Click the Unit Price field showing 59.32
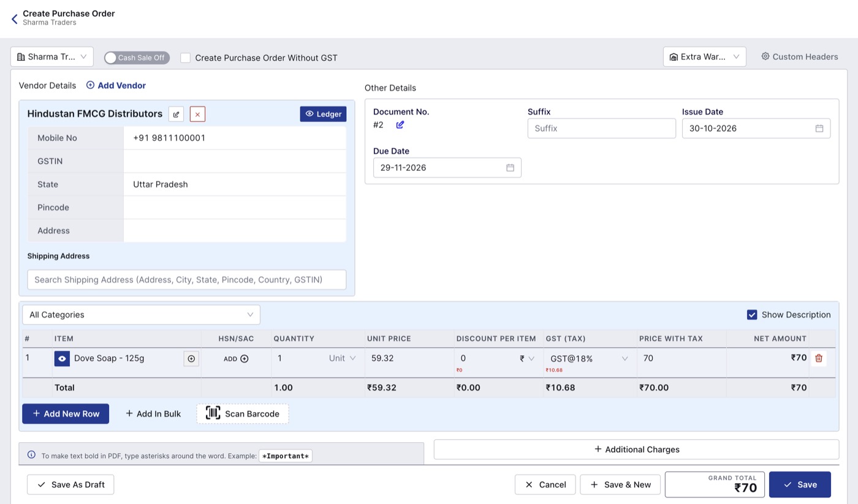Screen dimensions: 858x504 pos(409,358)
